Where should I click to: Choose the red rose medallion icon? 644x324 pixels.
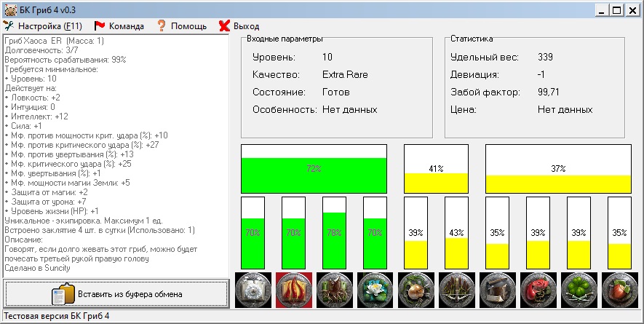point(538,290)
